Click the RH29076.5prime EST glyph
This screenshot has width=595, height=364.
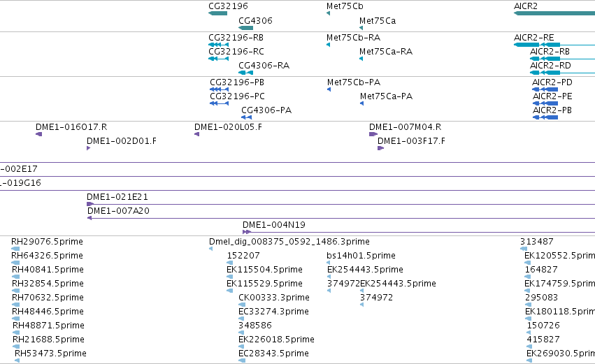(x=15, y=249)
